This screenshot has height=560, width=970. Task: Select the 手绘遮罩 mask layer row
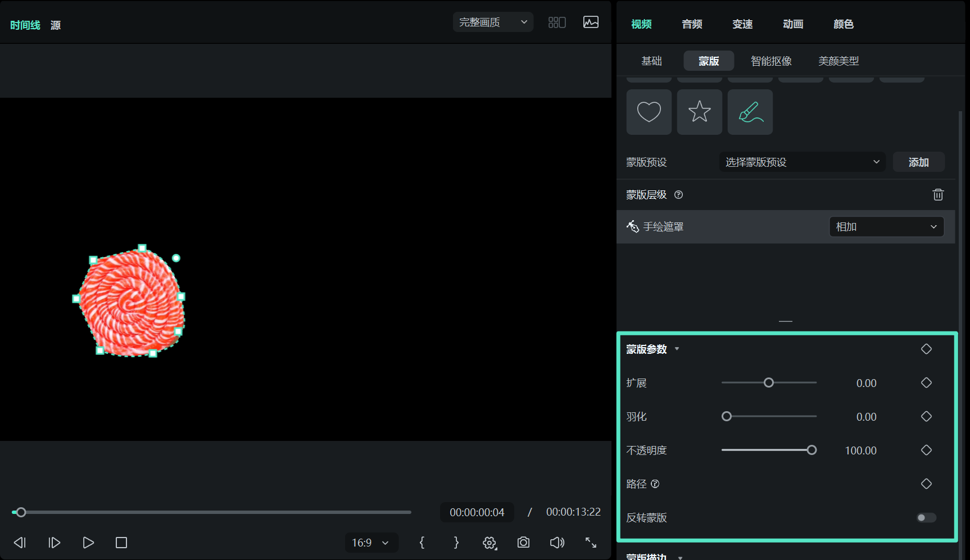pyautogui.click(x=786, y=227)
